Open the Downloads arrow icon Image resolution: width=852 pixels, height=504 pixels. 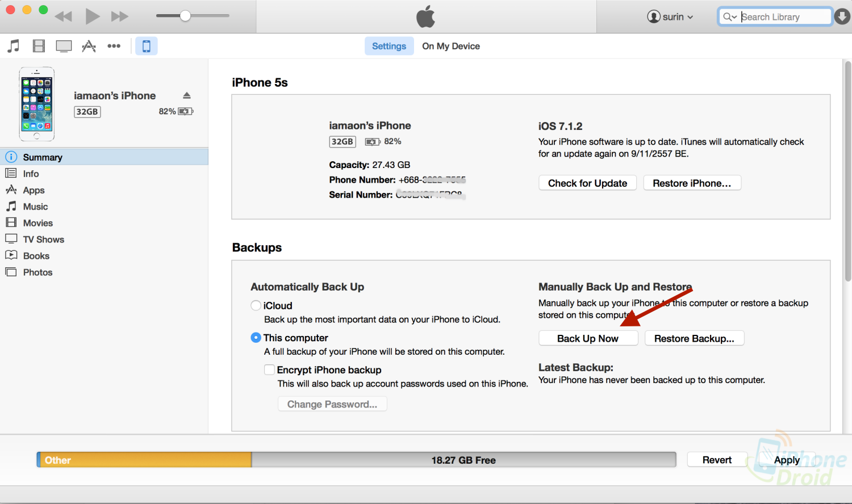click(842, 16)
